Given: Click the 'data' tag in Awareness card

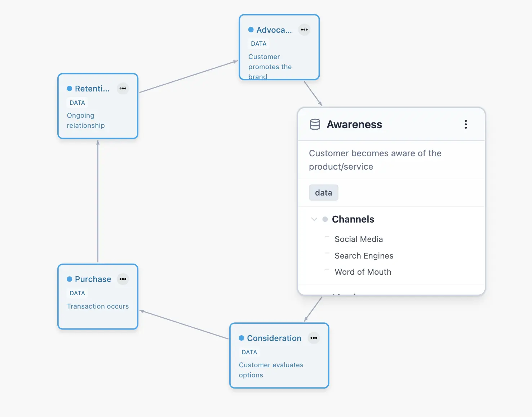Looking at the screenshot, I should tap(324, 193).
